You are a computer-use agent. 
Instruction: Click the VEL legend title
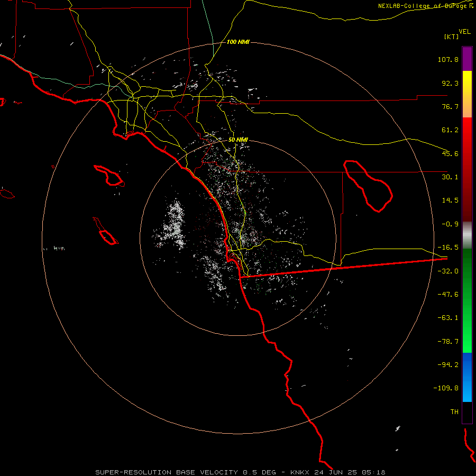464,31
